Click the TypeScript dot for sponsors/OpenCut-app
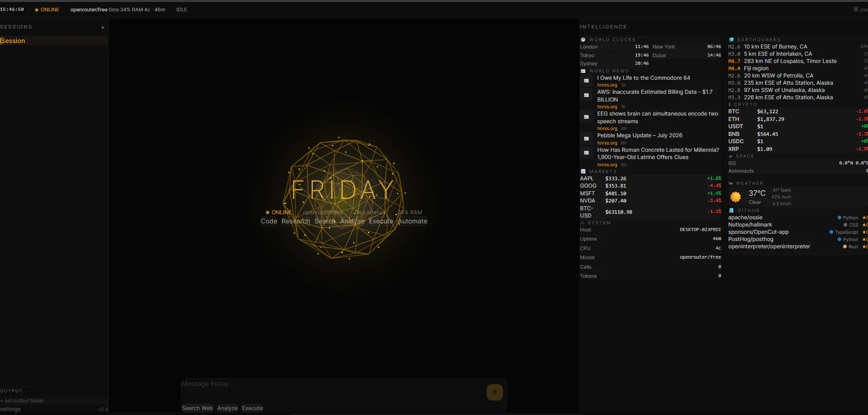868x415 pixels. (x=831, y=232)
